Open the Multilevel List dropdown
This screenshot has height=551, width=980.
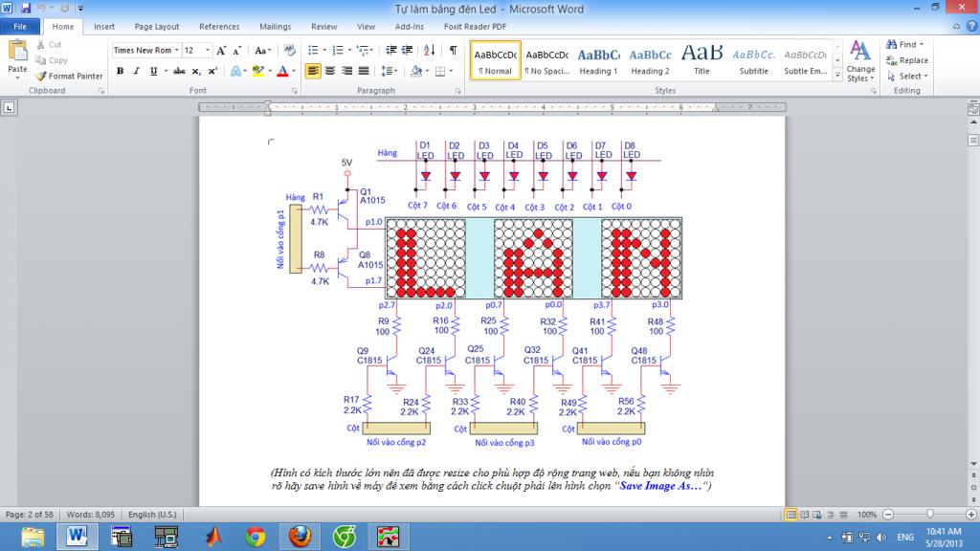(371, 51)
